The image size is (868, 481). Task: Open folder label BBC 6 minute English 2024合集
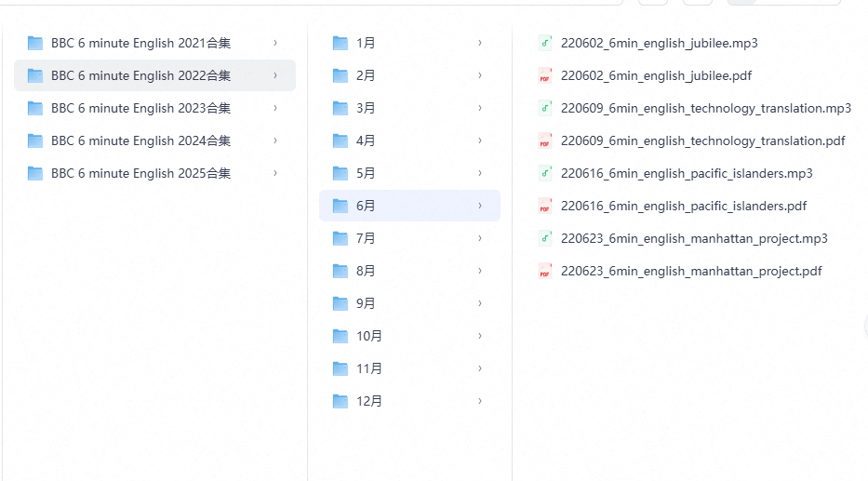pyautogui.click(x=140, y=141)
